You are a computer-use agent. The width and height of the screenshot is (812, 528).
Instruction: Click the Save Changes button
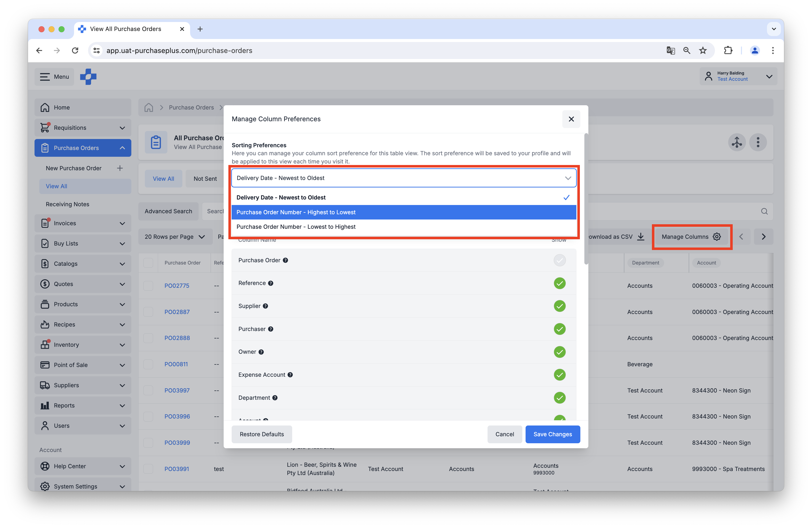(552, 434)
